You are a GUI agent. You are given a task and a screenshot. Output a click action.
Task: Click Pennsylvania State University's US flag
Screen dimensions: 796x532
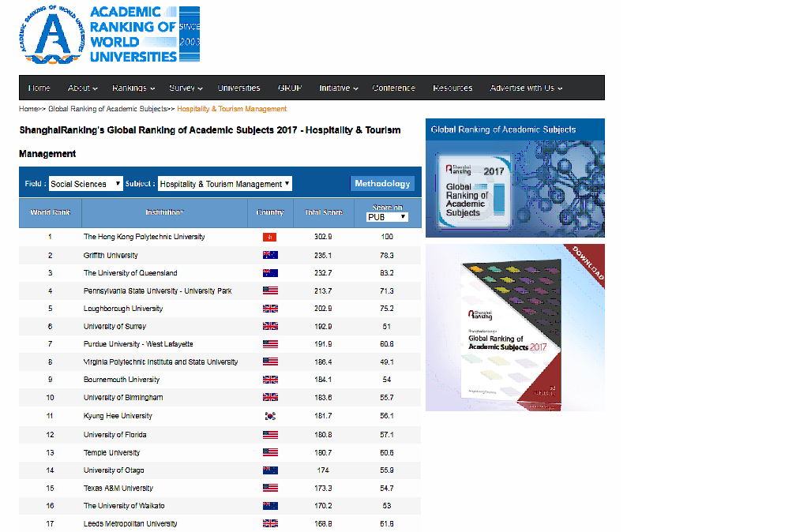[270, 291]
